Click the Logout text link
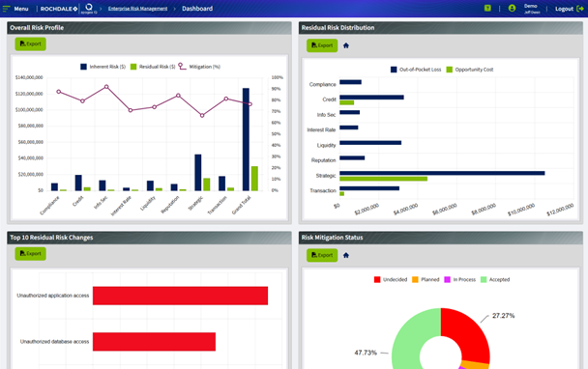 coord(564,9)
